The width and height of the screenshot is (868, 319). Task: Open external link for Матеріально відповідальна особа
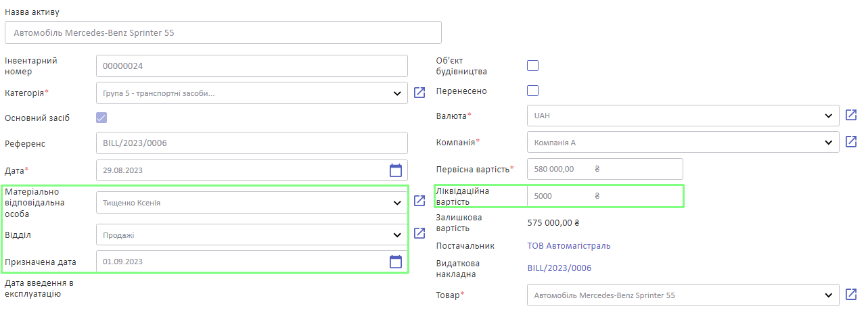pos(419,201)
